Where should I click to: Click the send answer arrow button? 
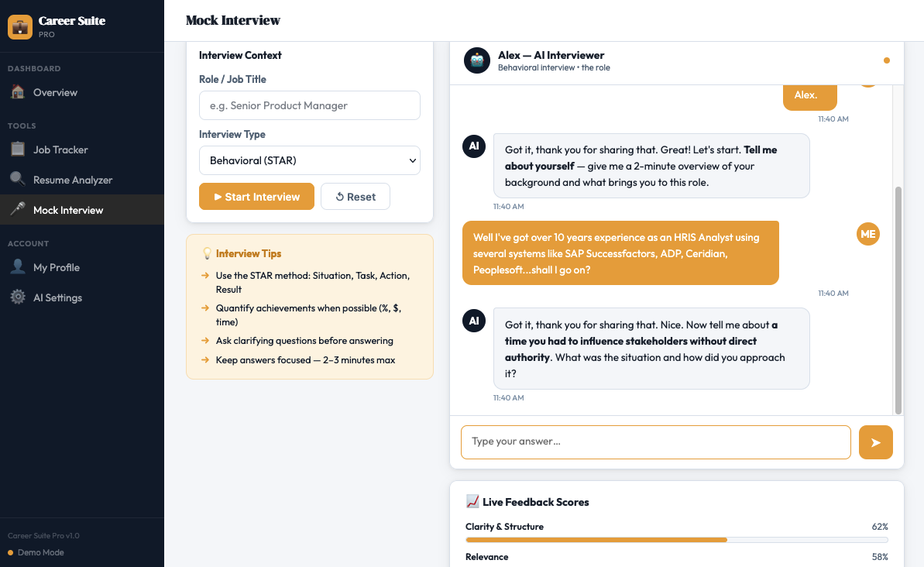875,442
